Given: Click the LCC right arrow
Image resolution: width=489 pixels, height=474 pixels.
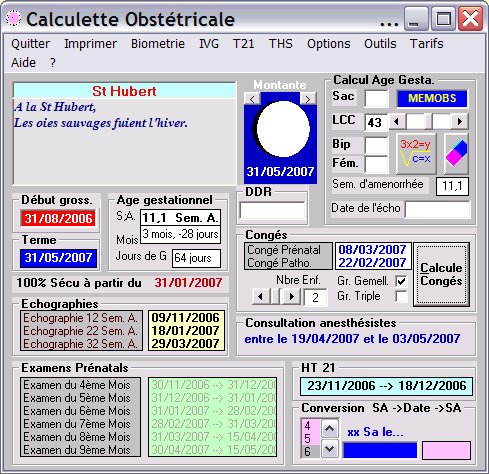Looking at the screenshot, I should pos(460,122).
